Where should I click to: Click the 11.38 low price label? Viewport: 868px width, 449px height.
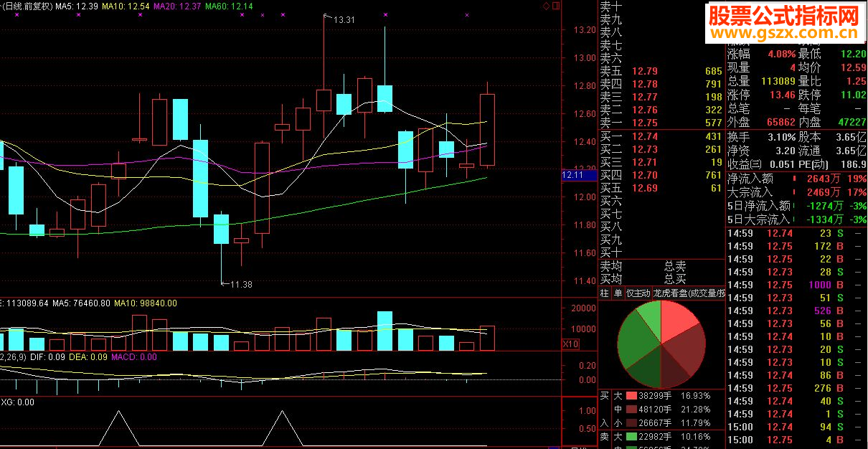tap(240, 285)
